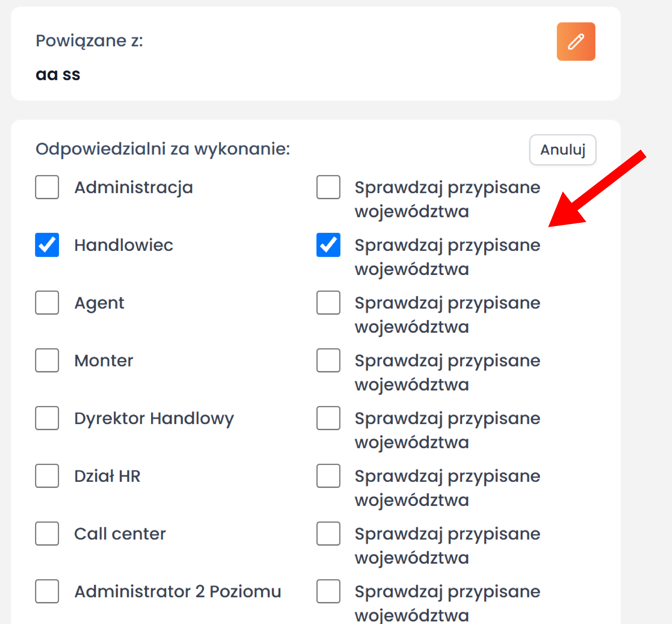This screenshot has height=624, width=672.
Task: Check województwa option for Dyrektor Handlowy
Action: pyautogui.click(x=328, y=418)
